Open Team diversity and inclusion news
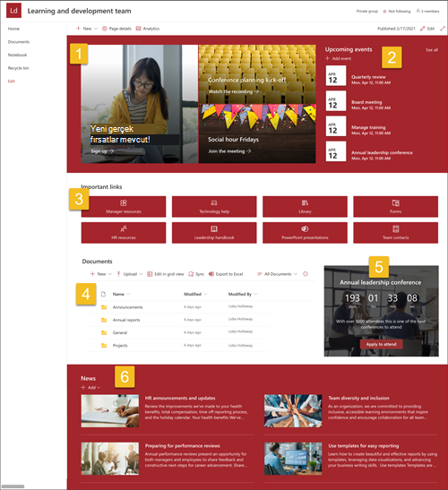Image resolution: width=448 pixels, height=490 pixels. point(358,398)
